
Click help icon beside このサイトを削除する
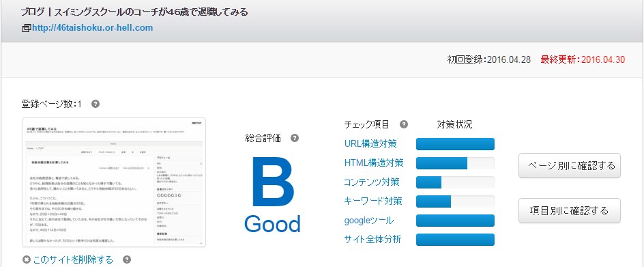127,259
